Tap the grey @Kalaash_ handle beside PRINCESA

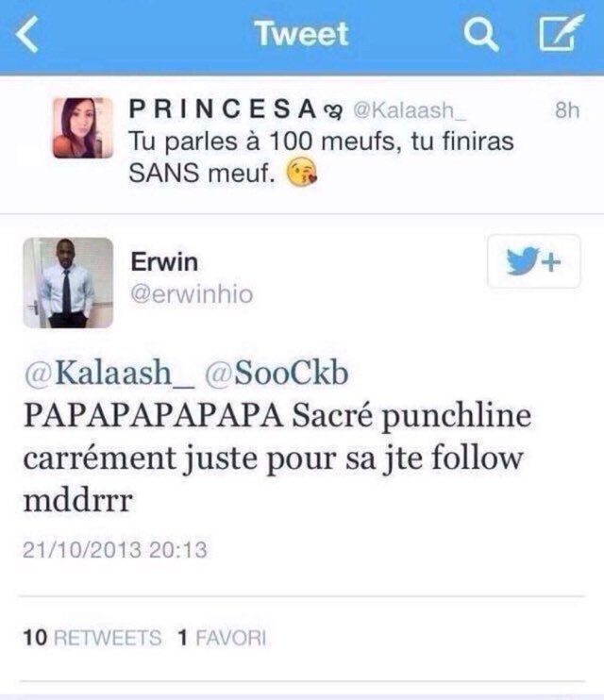(409, 112)
